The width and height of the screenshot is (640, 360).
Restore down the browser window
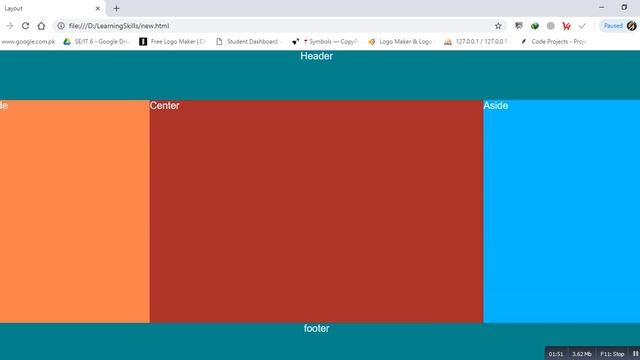click(x=624, y=7)
